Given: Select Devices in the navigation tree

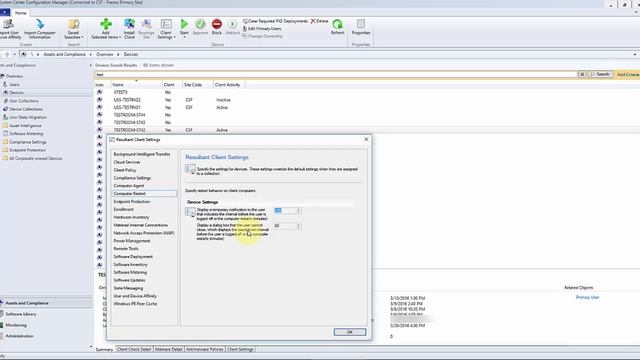Looking at the screenshot, I should pyautogui.click(x=16, y=93).
